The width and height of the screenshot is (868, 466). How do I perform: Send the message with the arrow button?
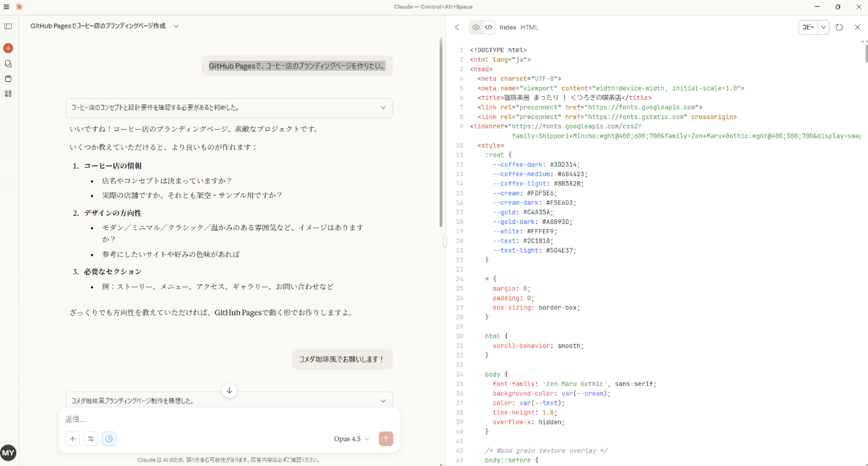point(386,439)
